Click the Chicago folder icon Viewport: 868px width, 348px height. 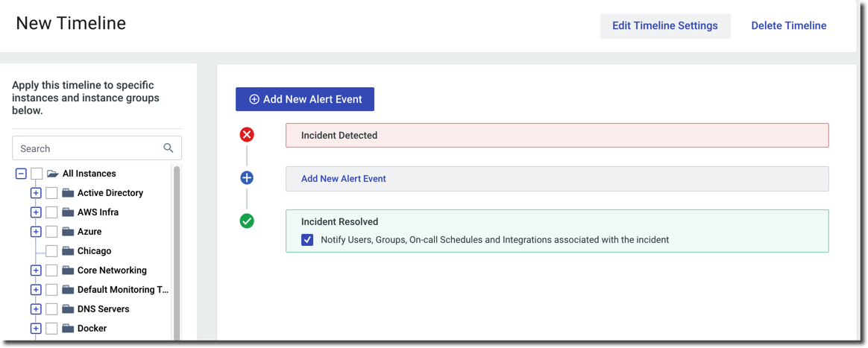tap(68, 251)
